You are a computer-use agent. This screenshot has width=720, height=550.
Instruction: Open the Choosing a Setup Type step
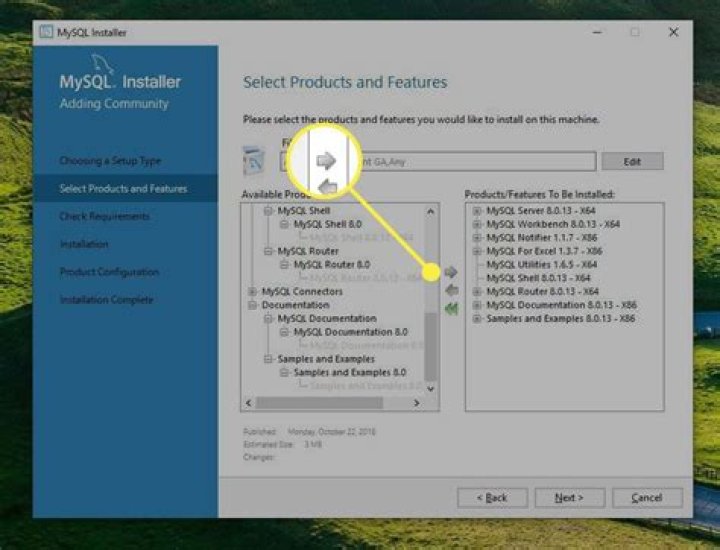click(110, 160)
